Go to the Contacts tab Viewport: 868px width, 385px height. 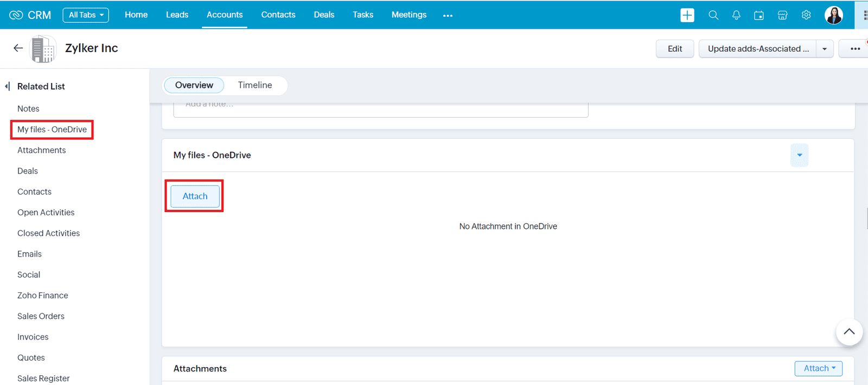[x=278, y=15]
